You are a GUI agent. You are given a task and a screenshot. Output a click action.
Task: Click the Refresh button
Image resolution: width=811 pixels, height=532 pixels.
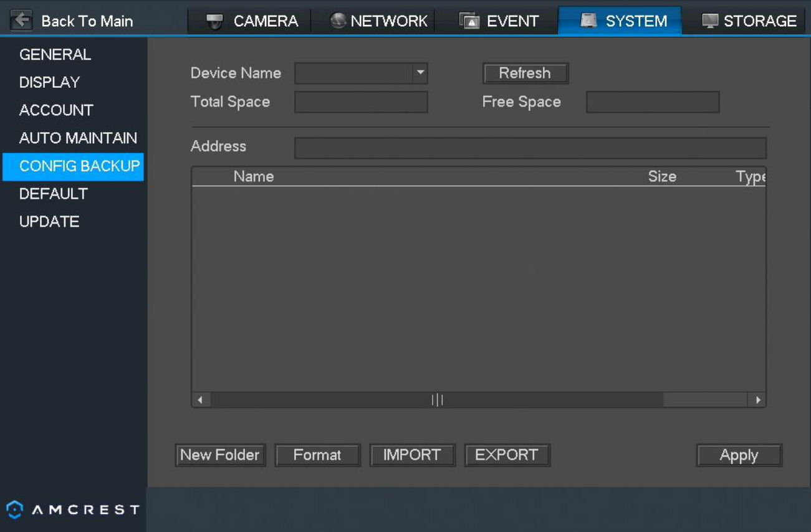[x=525, y=74]
